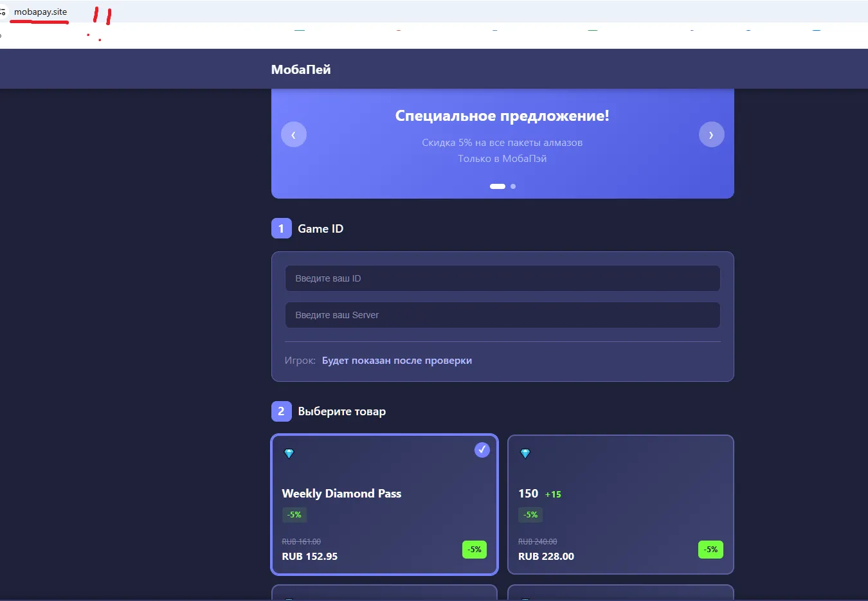Go to previous banner slide arrow
This screenshot has height=601, width=868.
294,134
